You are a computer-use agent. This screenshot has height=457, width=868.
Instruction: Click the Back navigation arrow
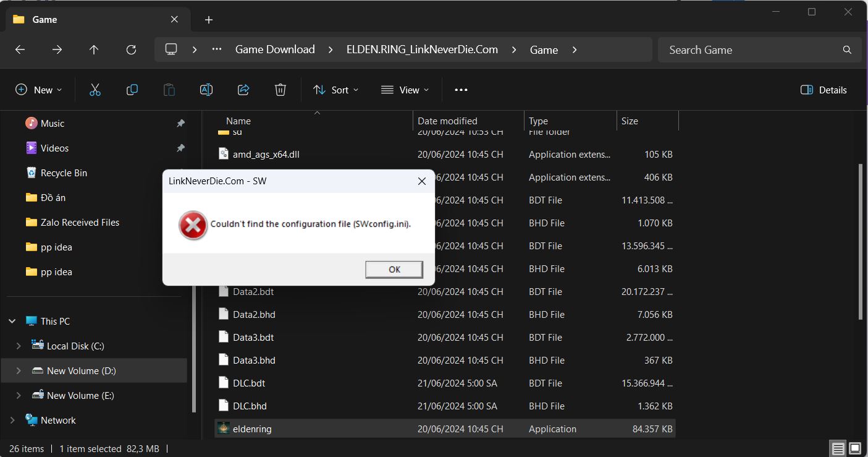20,49
